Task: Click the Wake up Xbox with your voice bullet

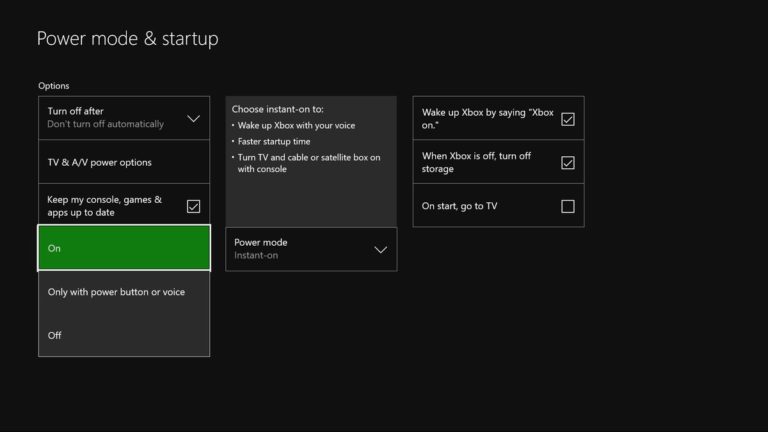Action: coord(296,125)
